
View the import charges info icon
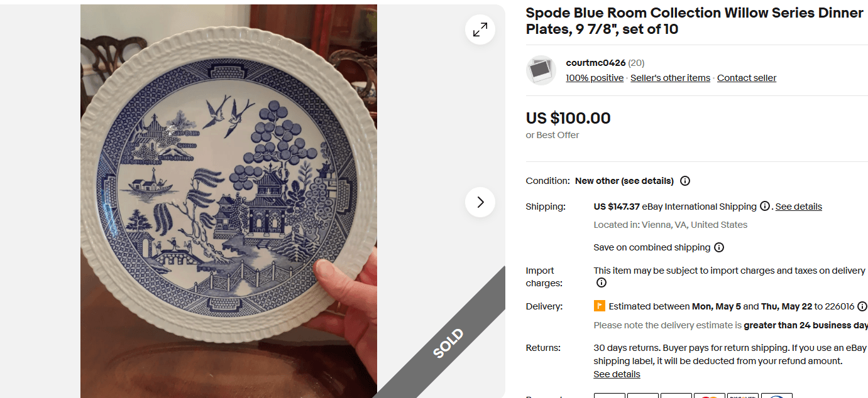(x=601, y=282)
